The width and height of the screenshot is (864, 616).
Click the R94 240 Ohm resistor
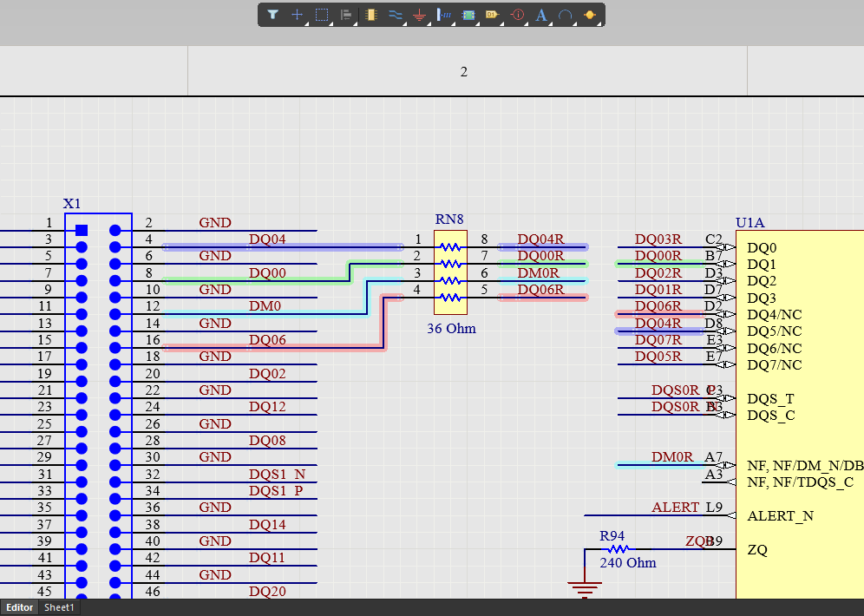pos(616,549)
